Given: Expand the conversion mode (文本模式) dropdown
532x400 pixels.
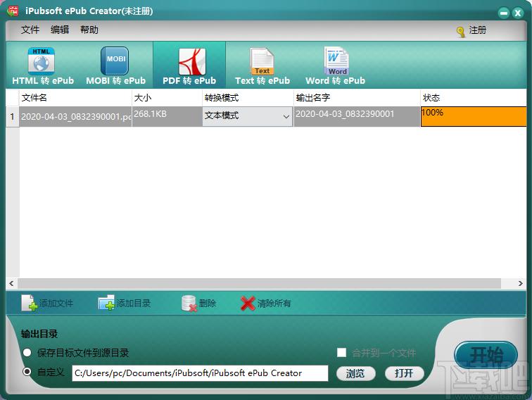Looking at the screenshot, I should pyautogui.click(x=286, y=116).
